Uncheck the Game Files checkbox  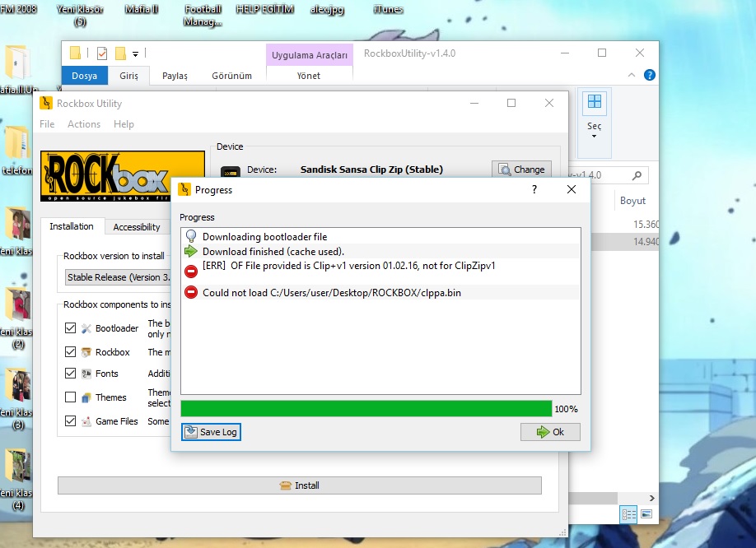click(x=70, y=420)
